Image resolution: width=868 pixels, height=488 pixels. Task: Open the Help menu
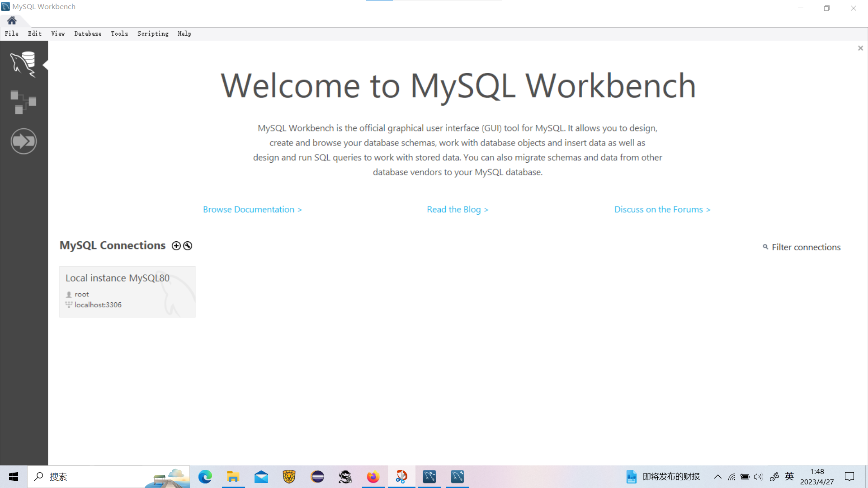[184, 33]
